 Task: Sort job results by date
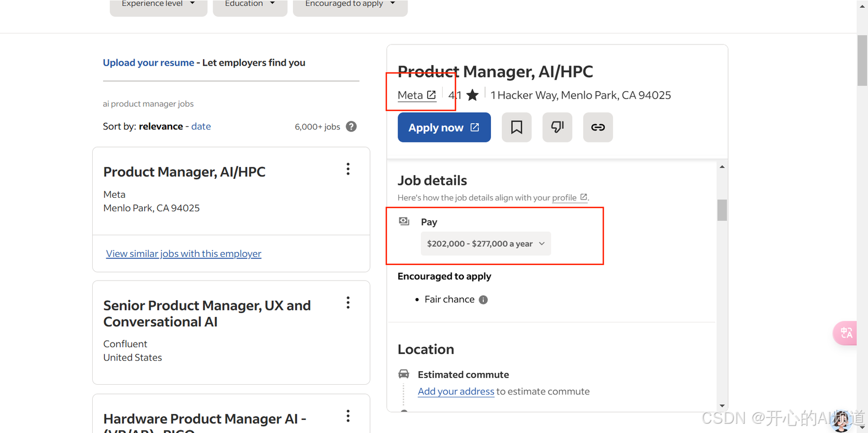point(201,126)
